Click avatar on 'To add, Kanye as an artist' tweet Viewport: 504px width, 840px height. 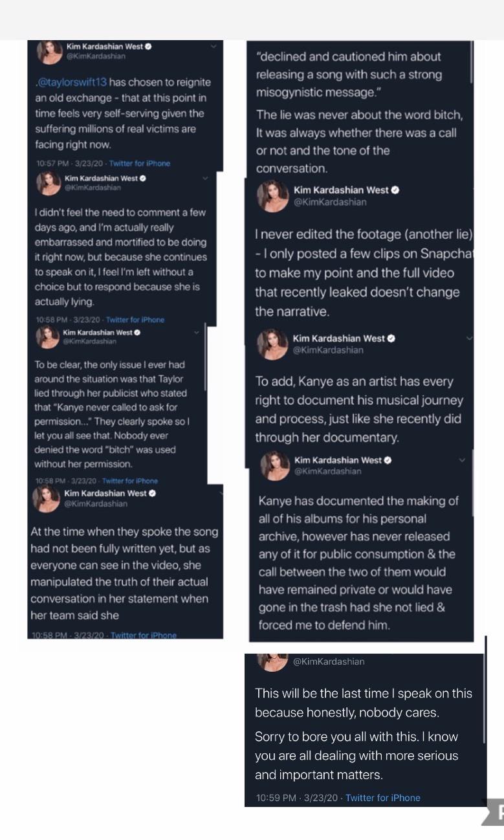pos(272,344)
